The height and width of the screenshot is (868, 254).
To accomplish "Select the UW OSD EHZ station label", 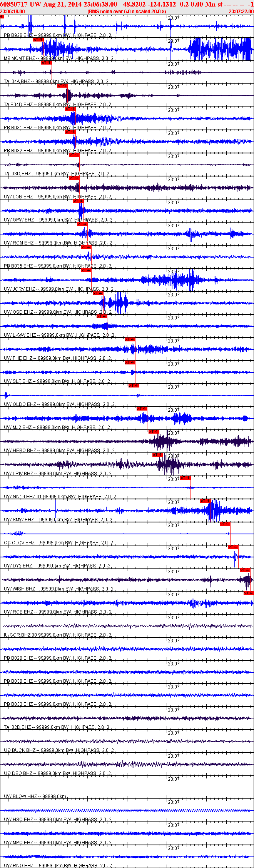I will [x=58, y=312].
